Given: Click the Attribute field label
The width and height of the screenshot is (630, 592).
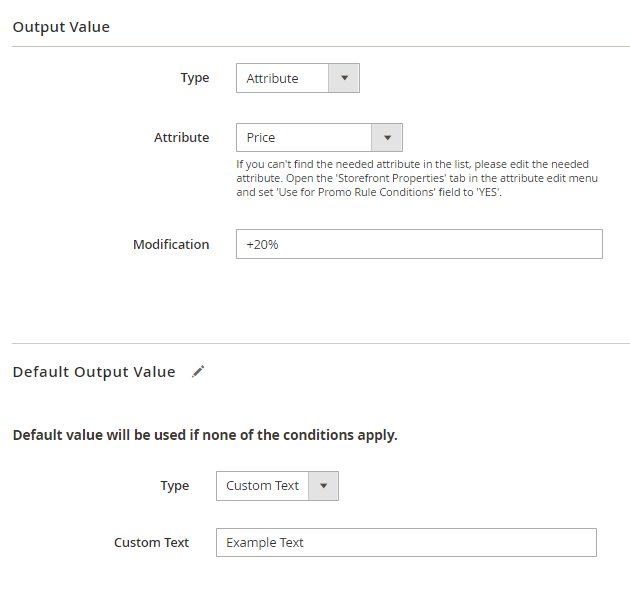Looking at the screenshot, I should (181, 137).
